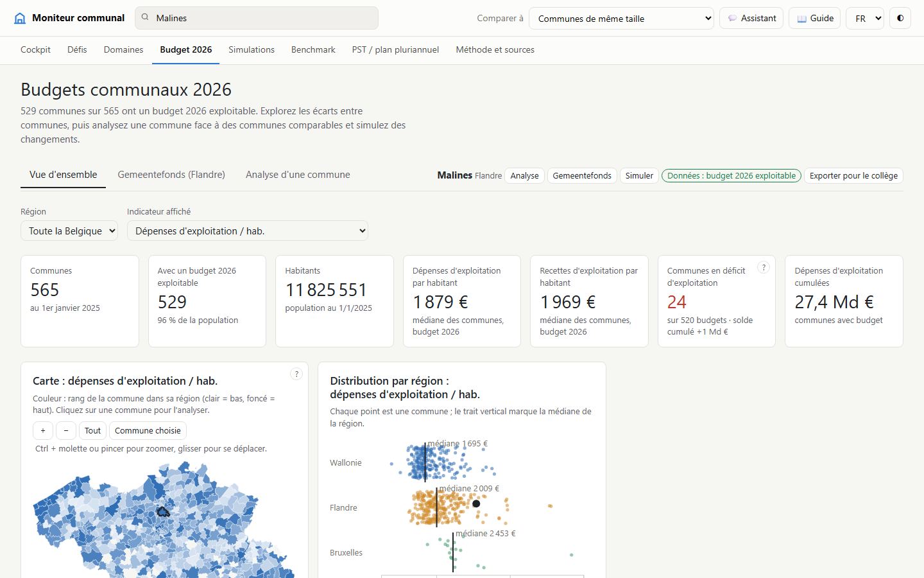
Task: Go to the Benchmark tab
Action: 313,49
